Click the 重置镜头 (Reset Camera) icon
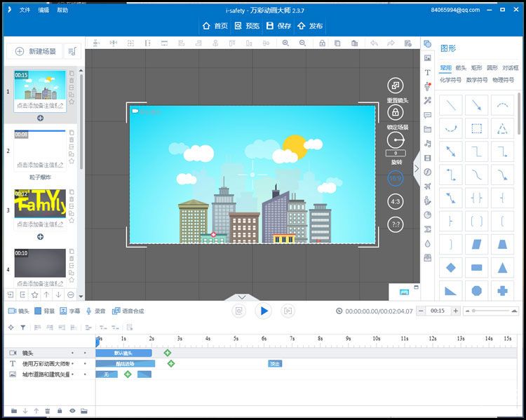526x420 pixels. 396,86
